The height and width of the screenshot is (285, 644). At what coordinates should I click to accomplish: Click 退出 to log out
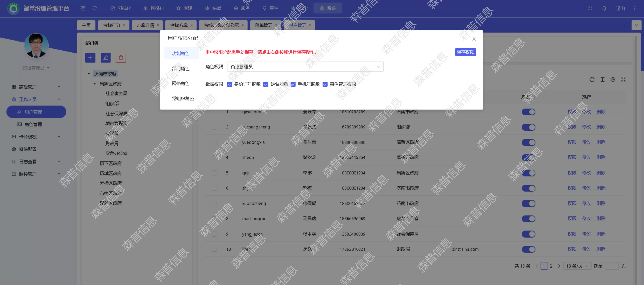coord(620,9)
